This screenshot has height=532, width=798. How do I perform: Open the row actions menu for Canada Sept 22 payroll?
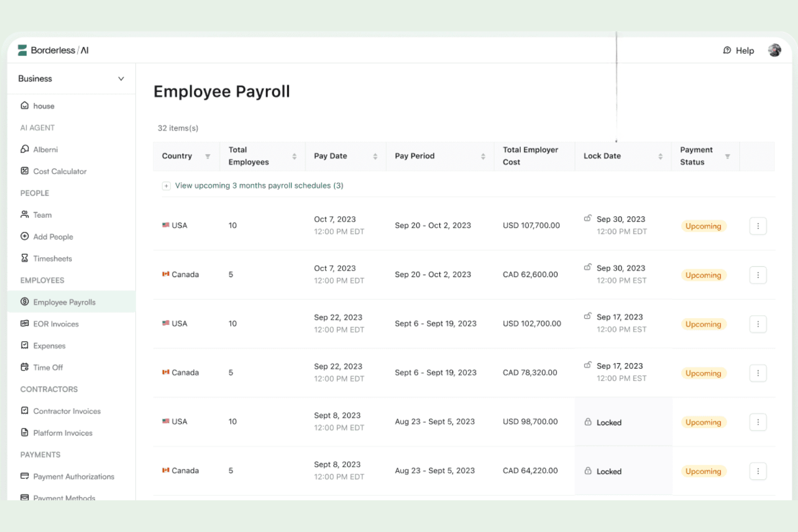pyautogui.click(x=758, y=372)
